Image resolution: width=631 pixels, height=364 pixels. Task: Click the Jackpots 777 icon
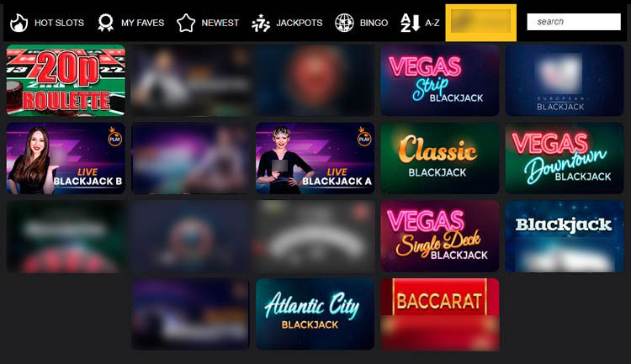pos(261,23)
